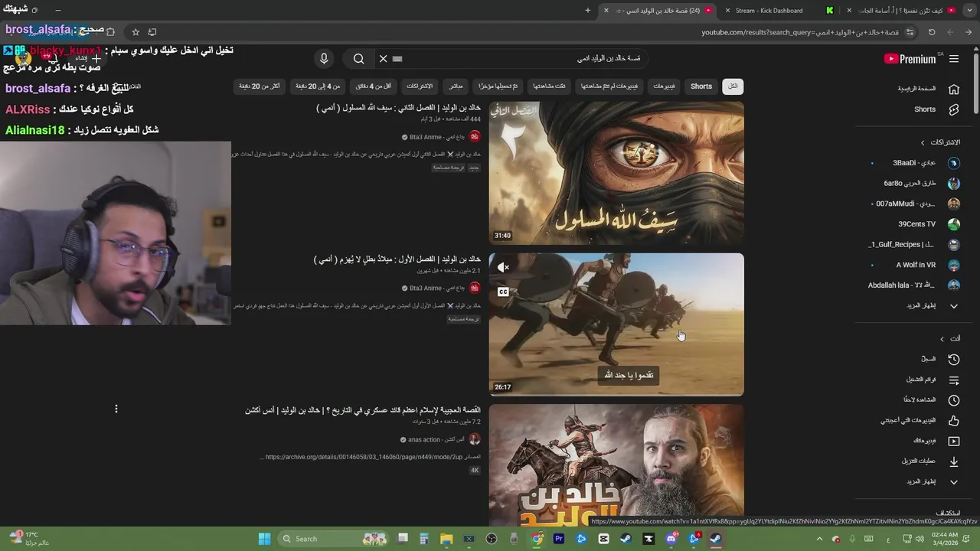Open the subscriptions (الاشتراكات) section chevron

923,142
